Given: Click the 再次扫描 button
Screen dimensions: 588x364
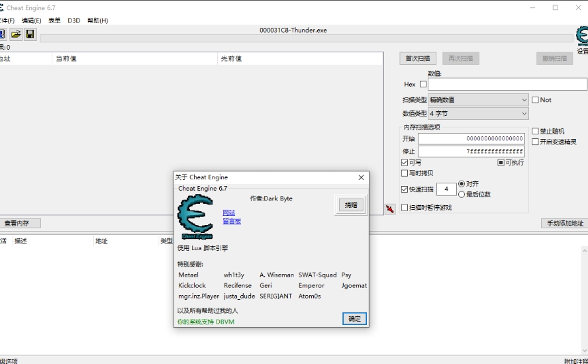Looking at the screenshot, I should pos(460,58).
